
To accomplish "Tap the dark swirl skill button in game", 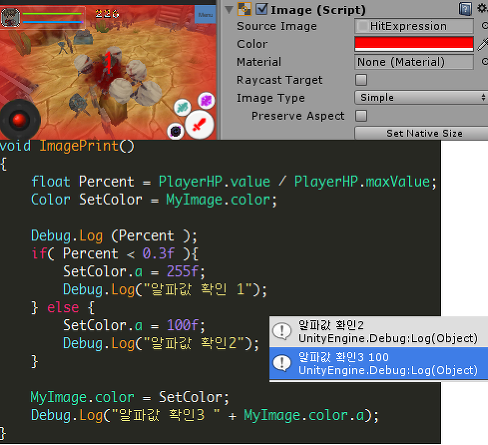I will click(x=176, y=132).
